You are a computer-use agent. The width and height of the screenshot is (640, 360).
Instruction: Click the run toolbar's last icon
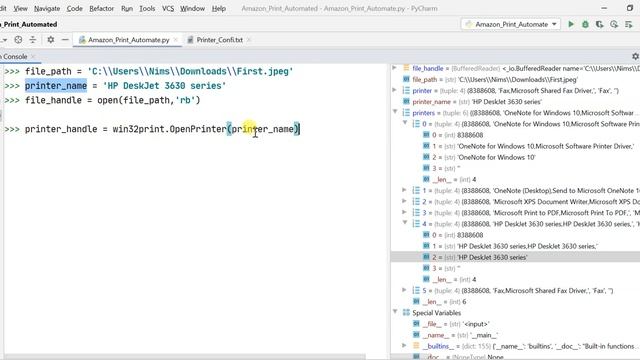click(629, 24)
